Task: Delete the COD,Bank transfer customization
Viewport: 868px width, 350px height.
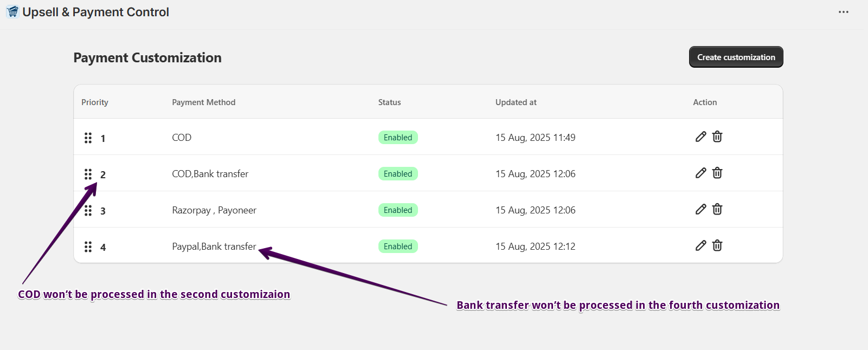Action: tap(717, 173)
